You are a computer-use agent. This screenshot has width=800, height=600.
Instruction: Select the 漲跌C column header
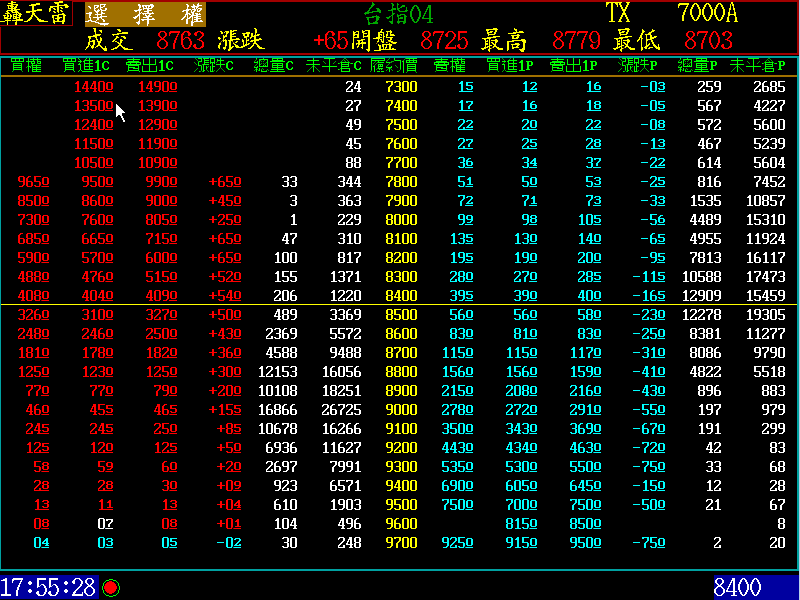[x=214, y=66]
